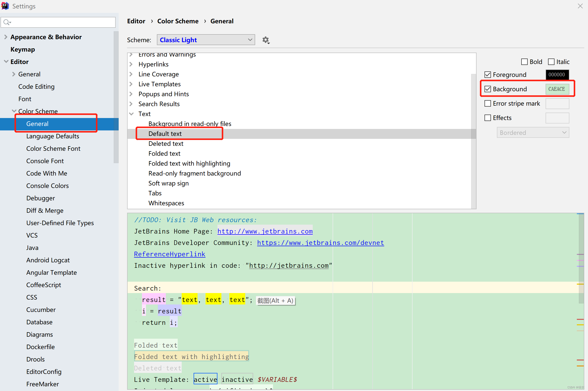
Task: Select Language Defaults in the sidebar
Action: click(53, 136)
